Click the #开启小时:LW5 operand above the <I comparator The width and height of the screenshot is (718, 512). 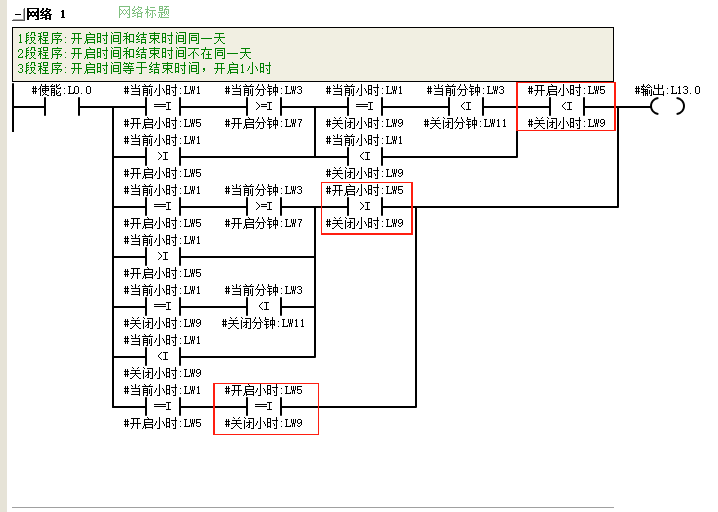[567, 90]
